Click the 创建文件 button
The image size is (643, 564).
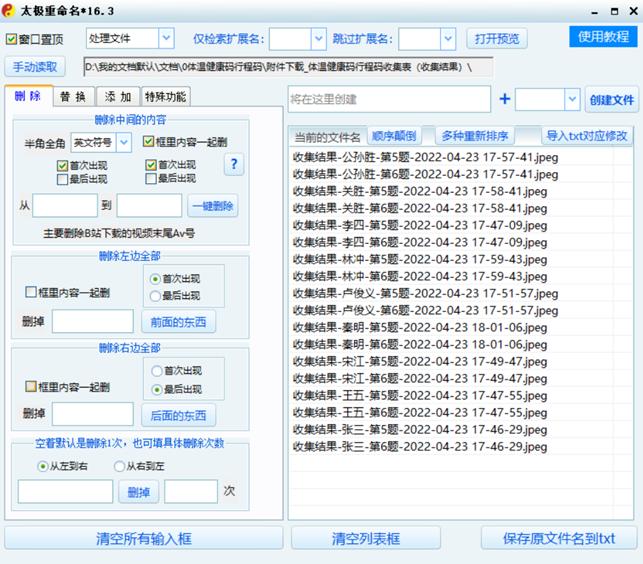click(611, 99)
